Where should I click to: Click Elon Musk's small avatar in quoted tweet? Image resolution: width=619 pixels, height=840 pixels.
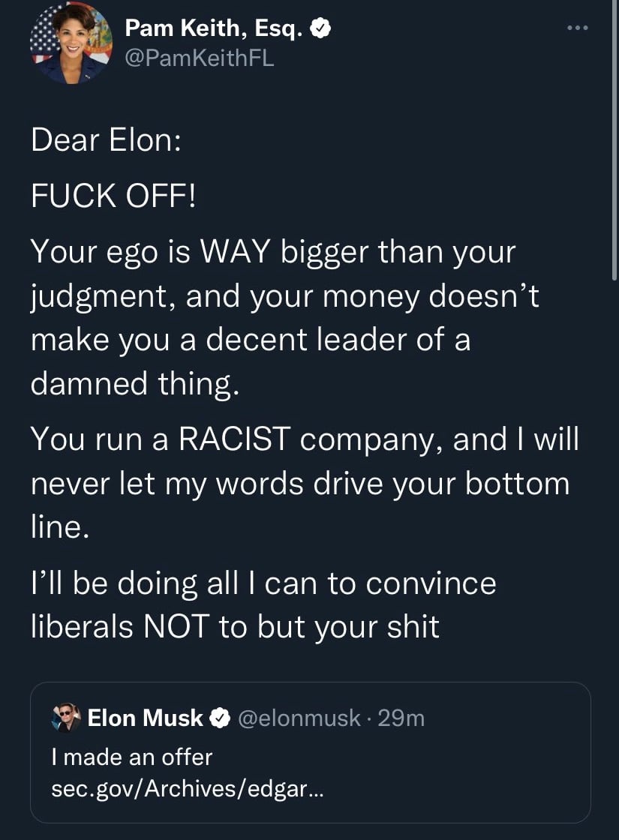pos(67,718)
